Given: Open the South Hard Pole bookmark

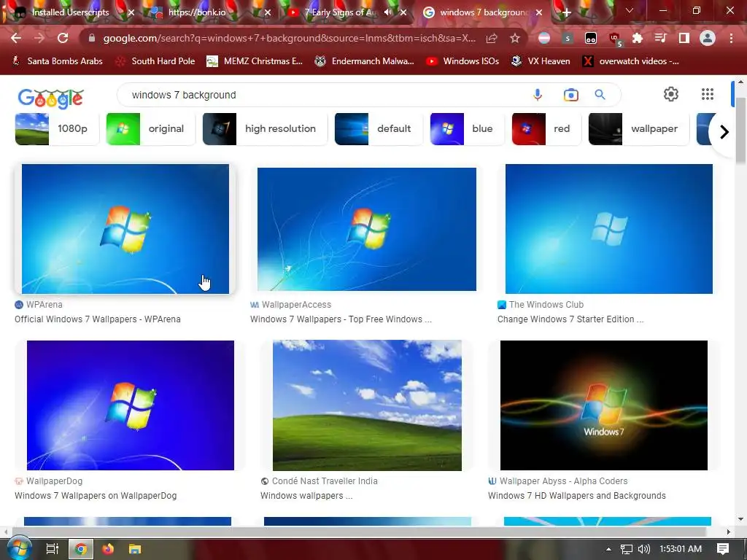Looking at the screenshot, I should [x=156, y=61].
